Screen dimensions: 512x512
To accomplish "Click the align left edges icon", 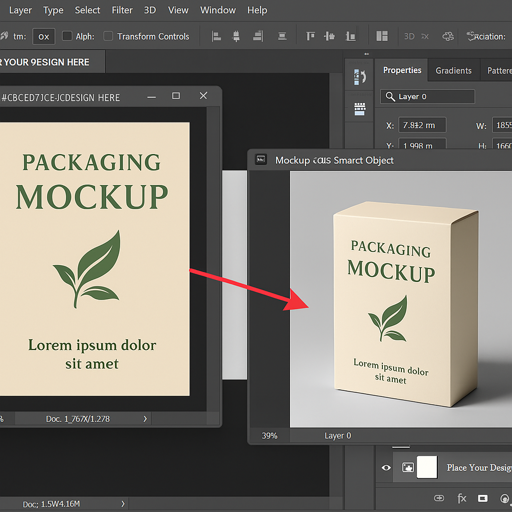I will (216, 36).
